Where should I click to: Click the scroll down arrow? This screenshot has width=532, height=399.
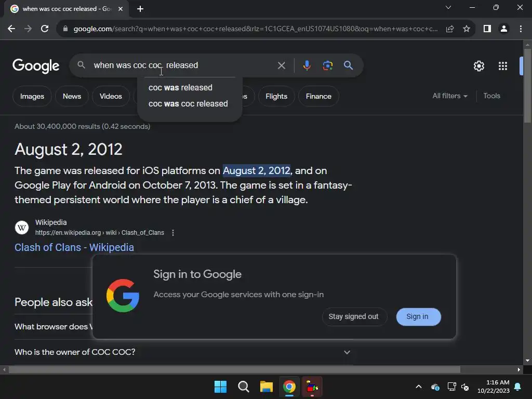tap(527, 361)
